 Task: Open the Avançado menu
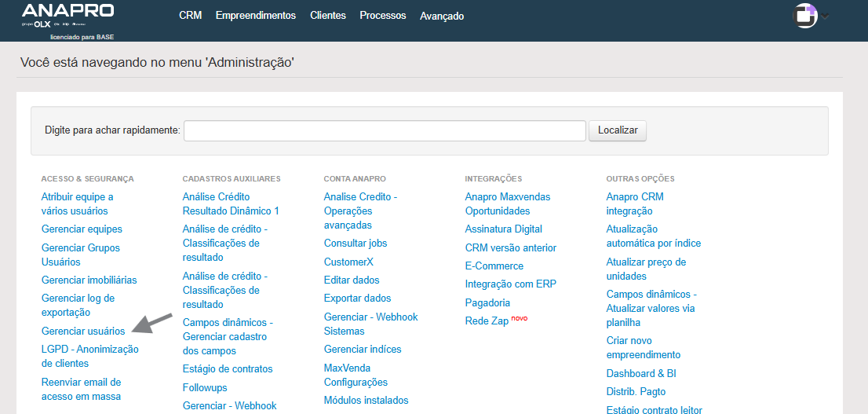coord(442,16)
